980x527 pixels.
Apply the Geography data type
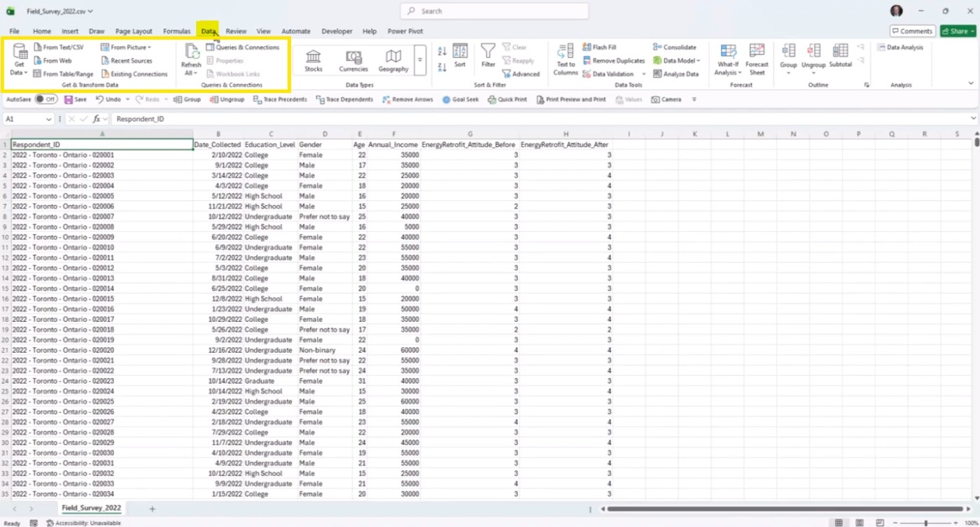[393, 61]
